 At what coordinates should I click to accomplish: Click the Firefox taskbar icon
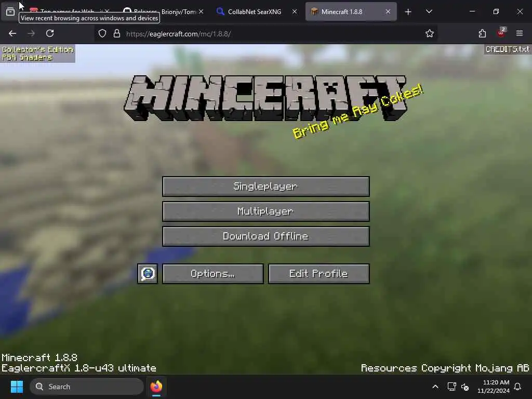click(156, 387)
